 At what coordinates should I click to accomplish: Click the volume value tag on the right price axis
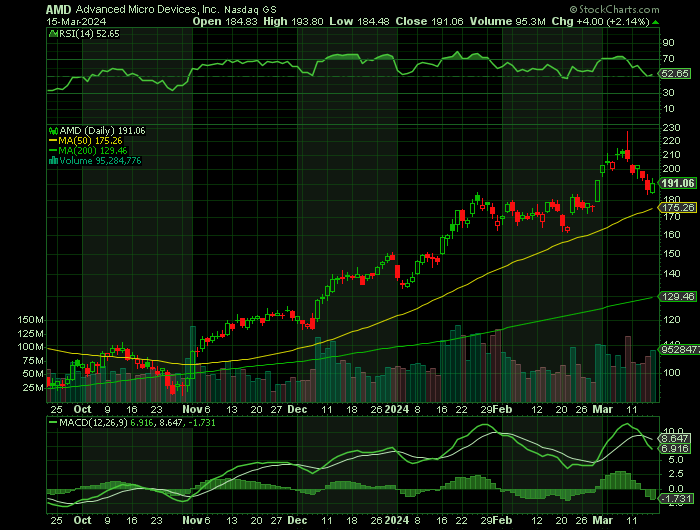679,350
